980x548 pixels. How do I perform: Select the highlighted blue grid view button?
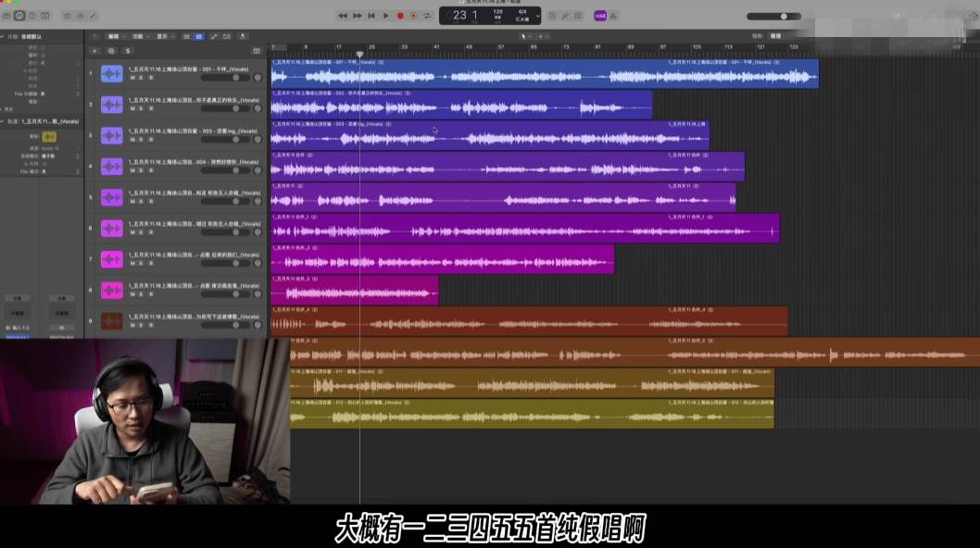(x=199, y=36)
